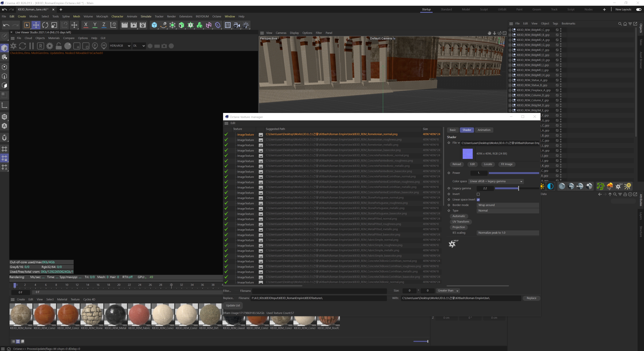The height and width of the screenshot is (351, 644).
Task: Toggle visibility dots for KB3D_REM_Statue_A_grp
Action: point(561,80)
